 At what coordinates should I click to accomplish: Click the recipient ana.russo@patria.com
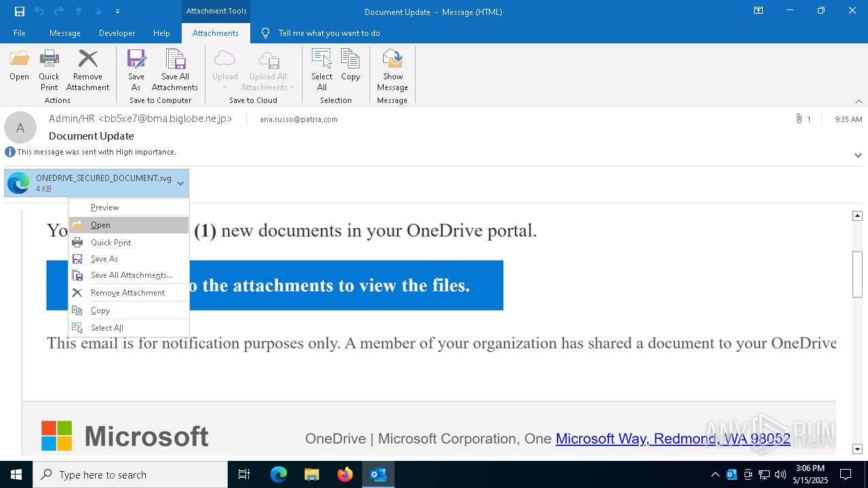coord(298,119)
